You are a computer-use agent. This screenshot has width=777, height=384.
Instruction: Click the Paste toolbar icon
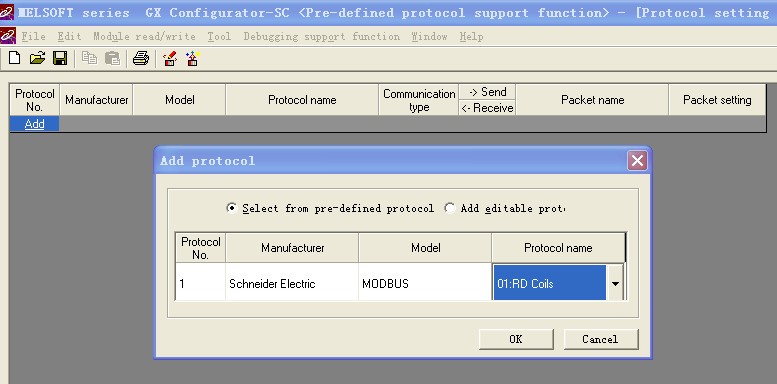point(112,58)
